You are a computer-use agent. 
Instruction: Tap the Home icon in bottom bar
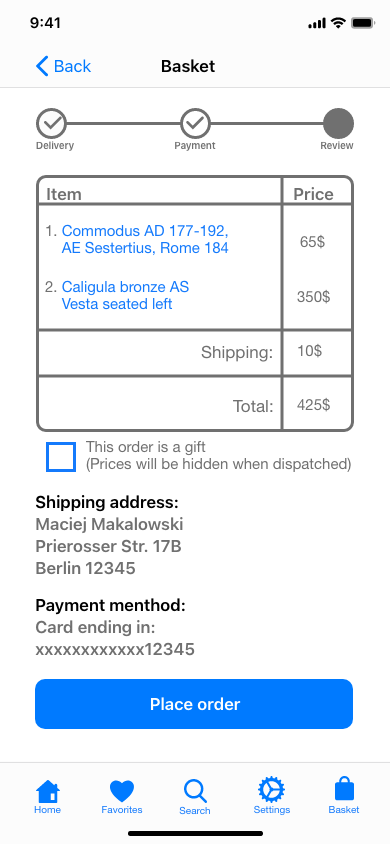(x=48, y=791)
